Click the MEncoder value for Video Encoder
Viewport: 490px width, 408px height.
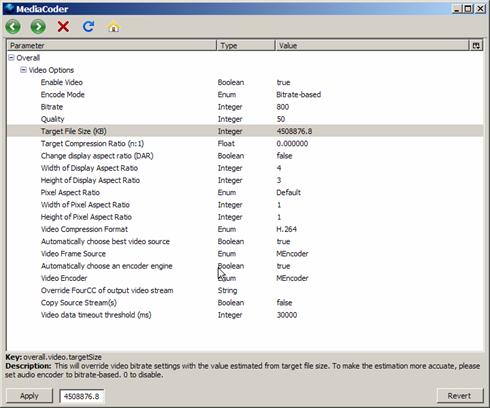click(292, 278)
